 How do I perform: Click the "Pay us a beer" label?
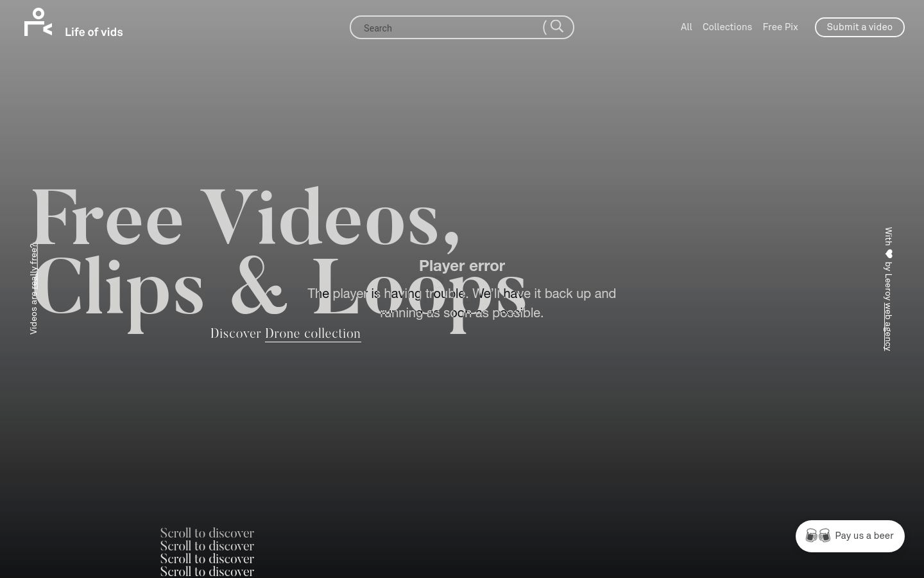(864, 536)
